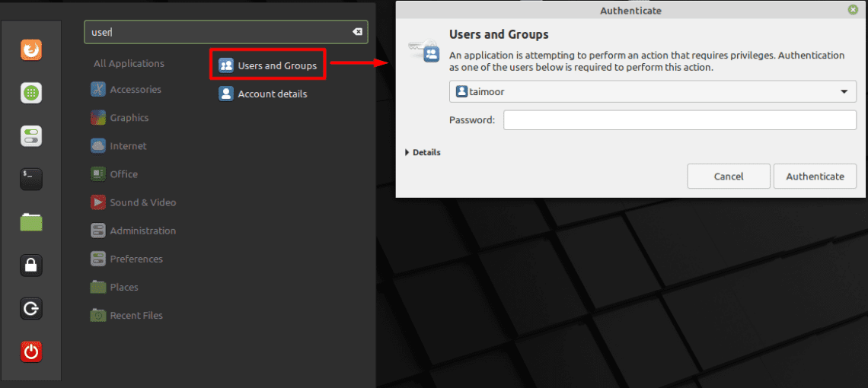Close the Authenticate dialog window
This screenshot has width=868, height=388.
click(x=853, y=10)
